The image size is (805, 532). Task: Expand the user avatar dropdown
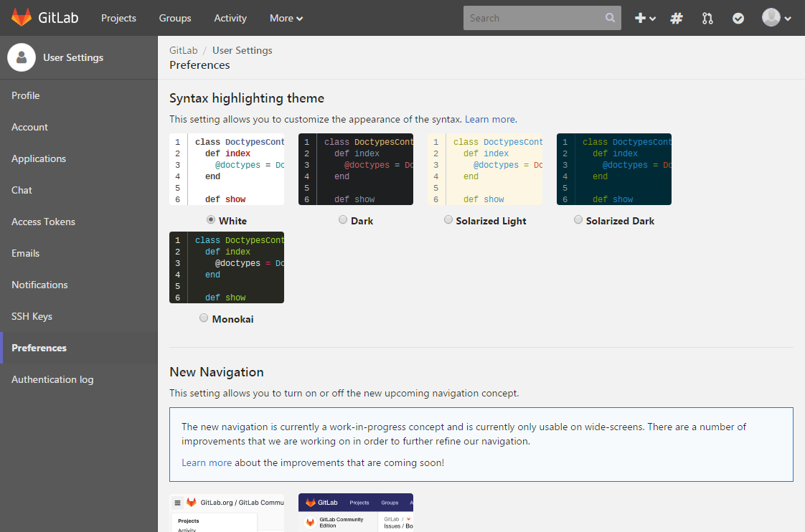point(776,19)
